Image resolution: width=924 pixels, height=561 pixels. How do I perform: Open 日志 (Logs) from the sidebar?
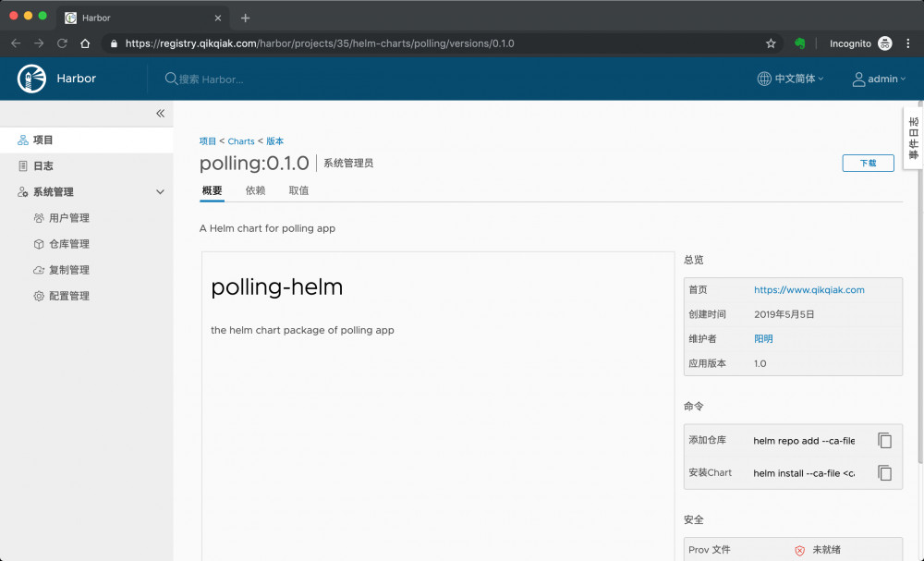(x=20, y=165)
